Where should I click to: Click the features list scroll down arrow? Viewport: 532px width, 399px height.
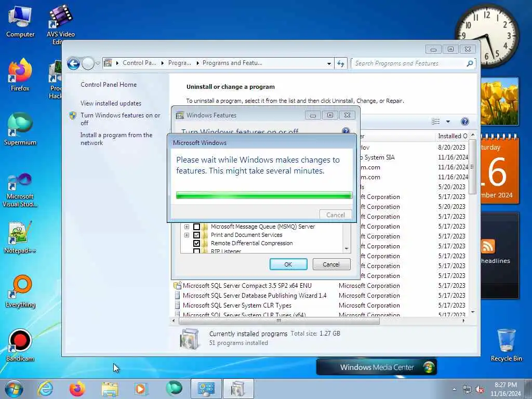click(347, 249)
